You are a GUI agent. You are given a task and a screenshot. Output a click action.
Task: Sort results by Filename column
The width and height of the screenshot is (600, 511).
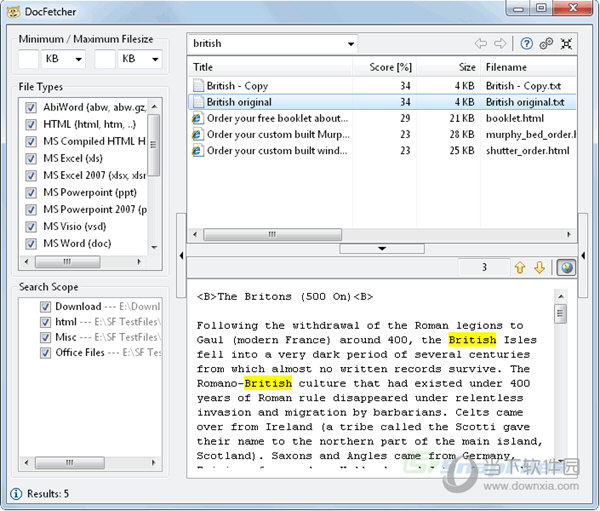pos(529,67)
